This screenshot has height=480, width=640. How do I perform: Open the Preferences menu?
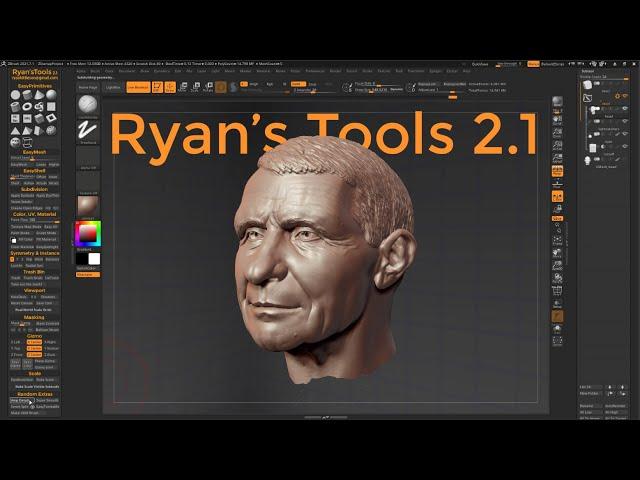pyautogui.click(x=315, y=71)
